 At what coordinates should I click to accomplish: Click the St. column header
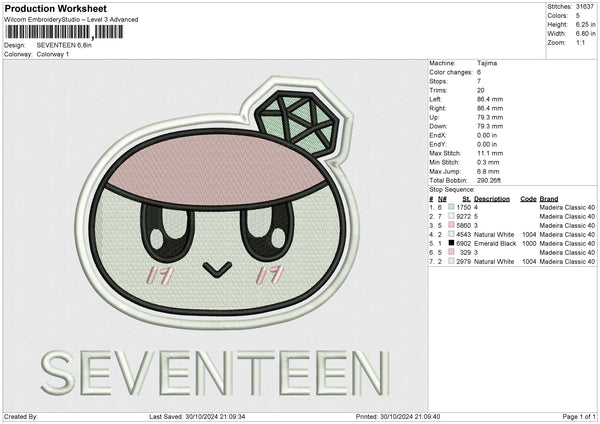pos(466,199)
